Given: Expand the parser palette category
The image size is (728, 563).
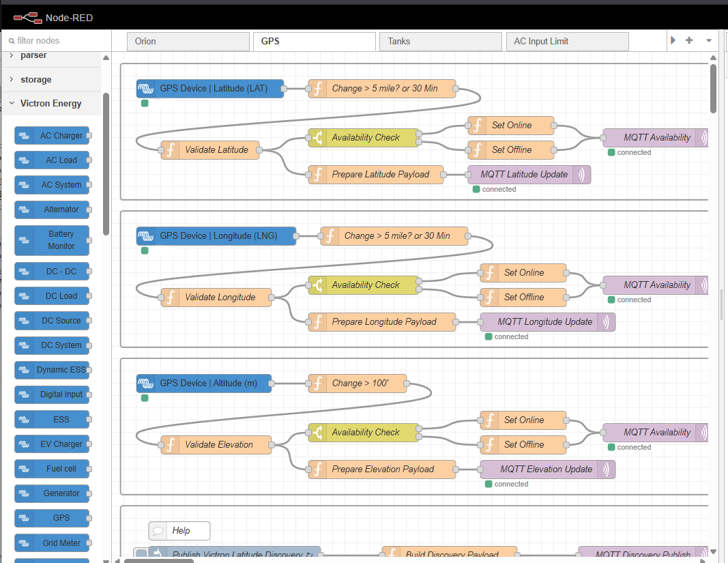Looking at the screenshot, I should tap(33, 55).
